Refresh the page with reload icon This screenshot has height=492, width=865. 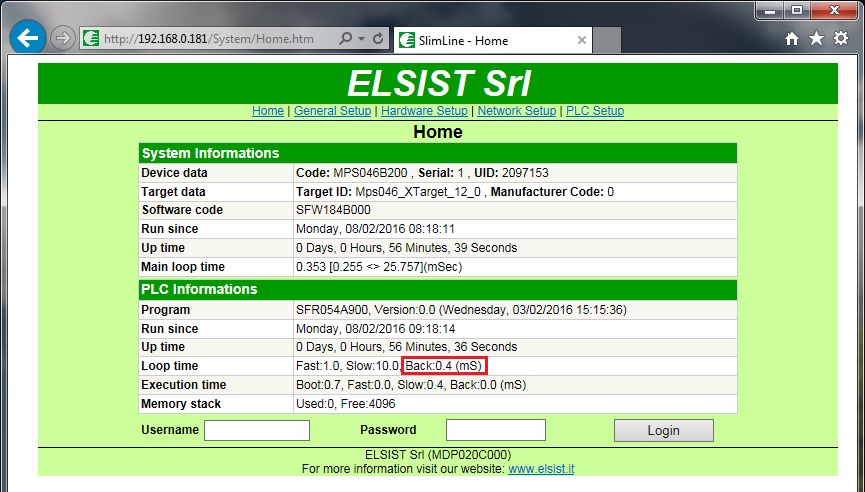pyautogui.click(x=378, y=39)
